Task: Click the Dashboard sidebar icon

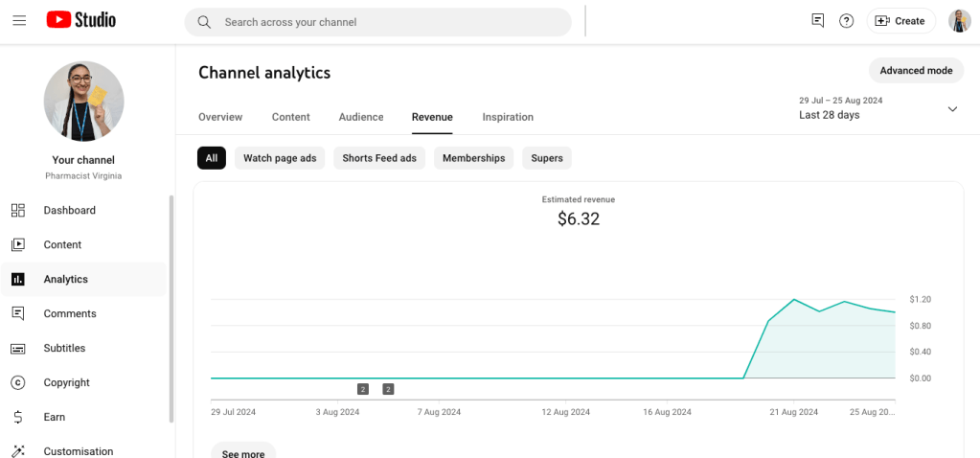Action: coord(18,211)
